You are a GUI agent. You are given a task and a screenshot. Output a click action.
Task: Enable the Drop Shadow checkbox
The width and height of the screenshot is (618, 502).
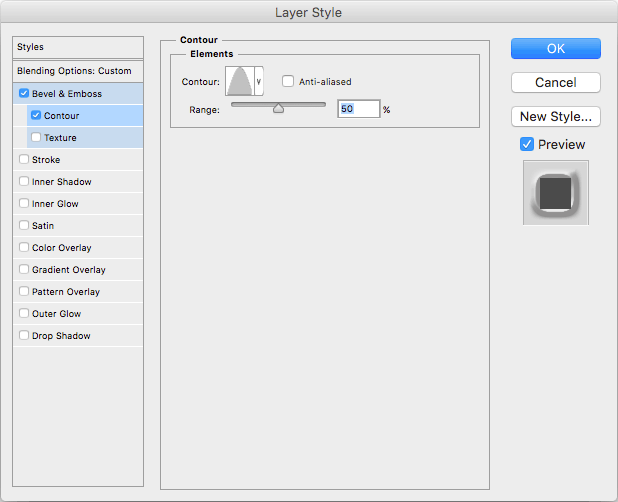(24, 335)
